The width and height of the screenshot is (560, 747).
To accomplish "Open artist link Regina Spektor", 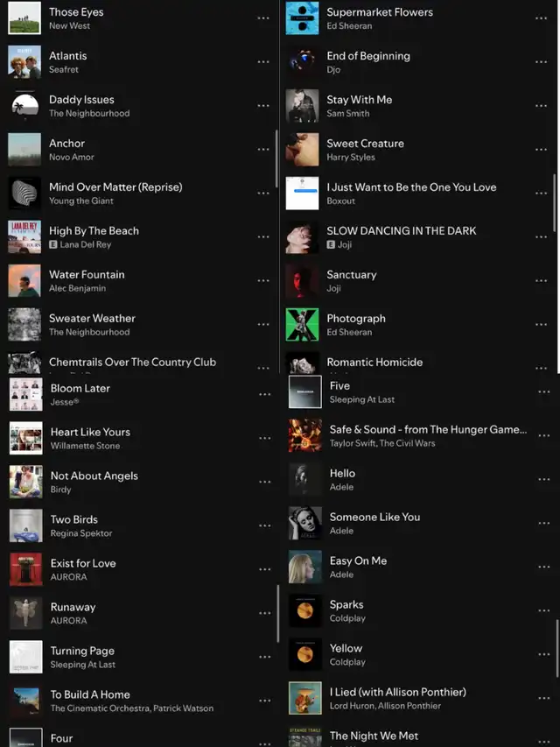I will point(81,533).
